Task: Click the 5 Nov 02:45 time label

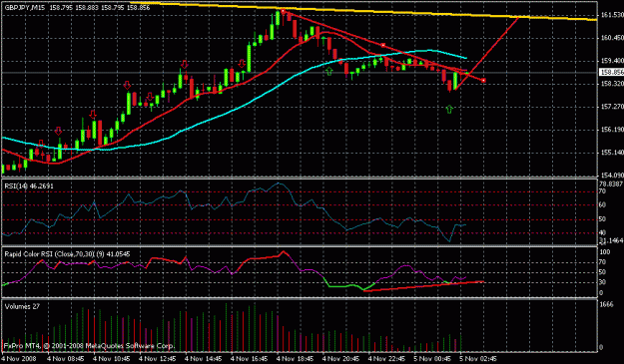Action: coord(478,358)
